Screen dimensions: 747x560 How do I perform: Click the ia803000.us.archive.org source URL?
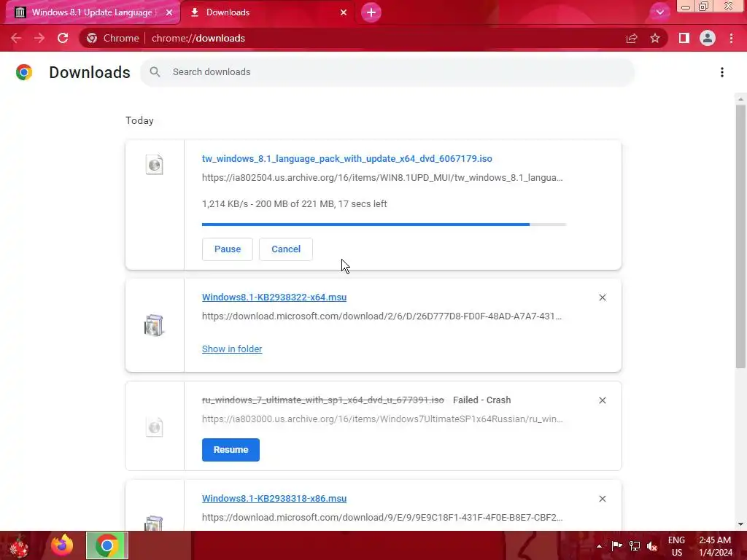point(382,419)
